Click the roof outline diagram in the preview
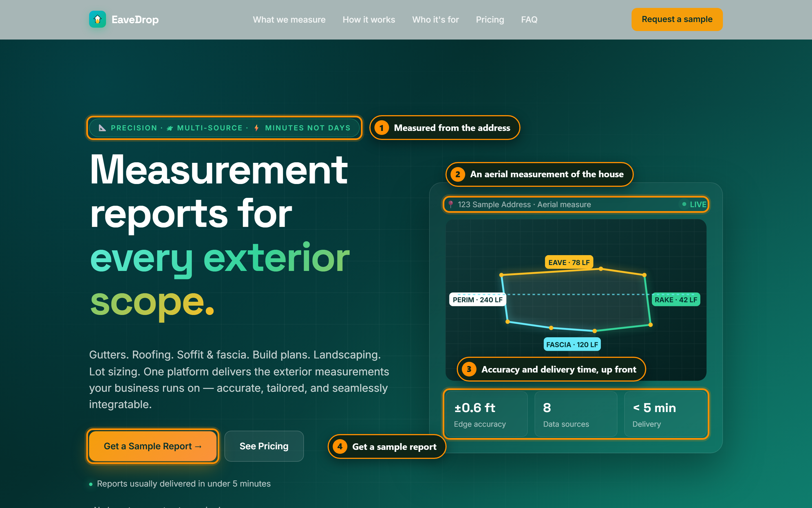Screen dimensions: 812x508 [x=576, y=300]
